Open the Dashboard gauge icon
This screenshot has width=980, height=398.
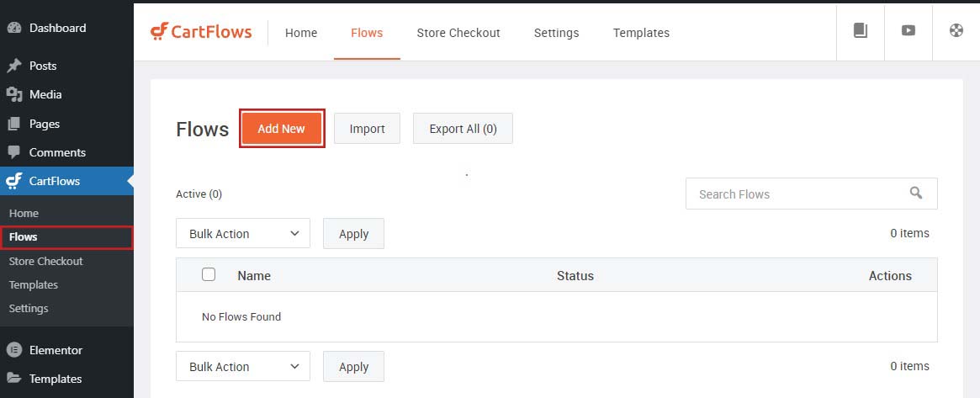click(13, 28)
